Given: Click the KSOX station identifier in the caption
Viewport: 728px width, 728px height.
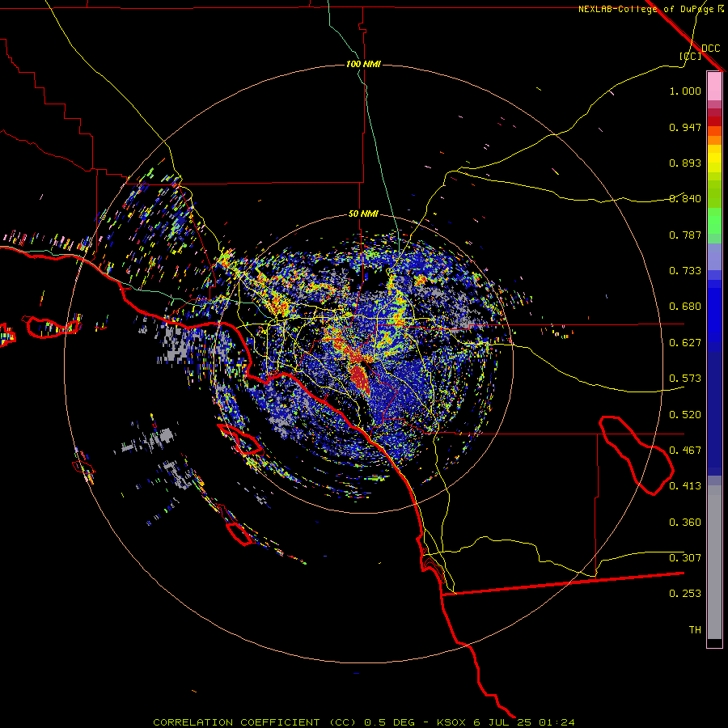Looking at the screenshot, I should 451,722.
